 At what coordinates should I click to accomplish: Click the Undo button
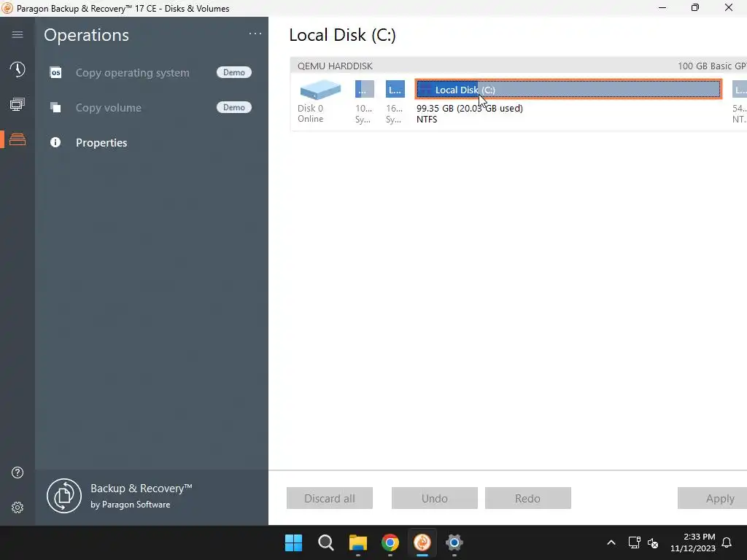(x=435, y=498)
